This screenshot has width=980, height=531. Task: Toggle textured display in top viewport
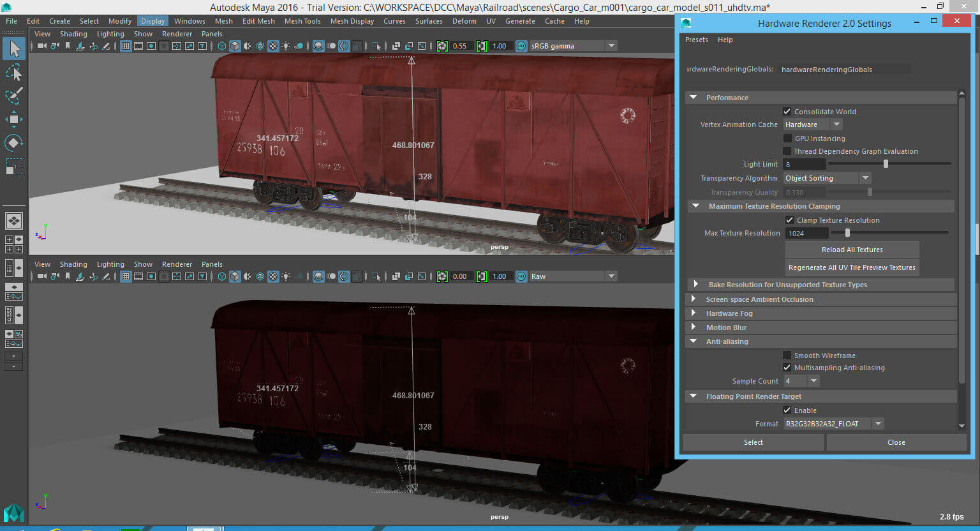point(273,46)
